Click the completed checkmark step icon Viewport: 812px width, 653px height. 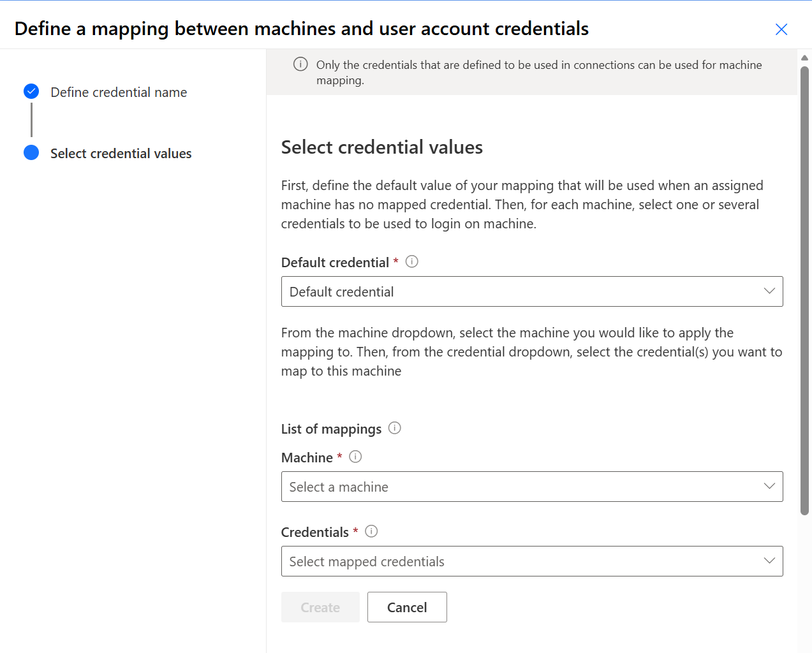pyautogui.click(x=31, y=92)
